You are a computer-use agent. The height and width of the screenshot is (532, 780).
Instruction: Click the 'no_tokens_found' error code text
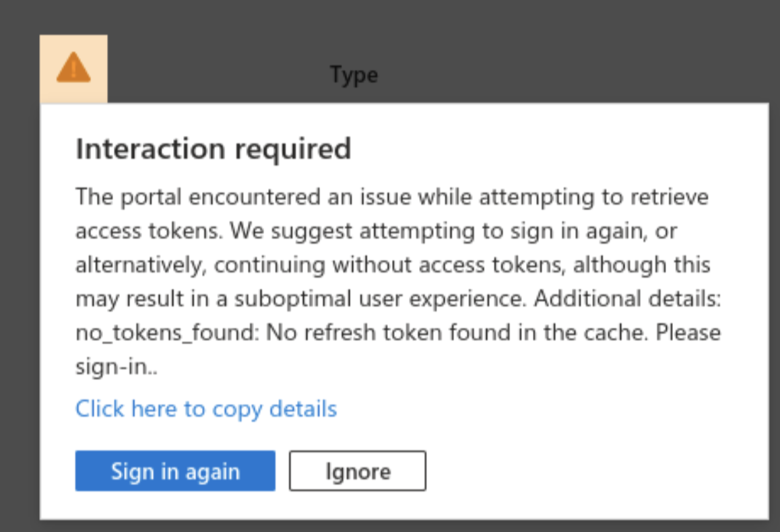click(x=167, y=333)
